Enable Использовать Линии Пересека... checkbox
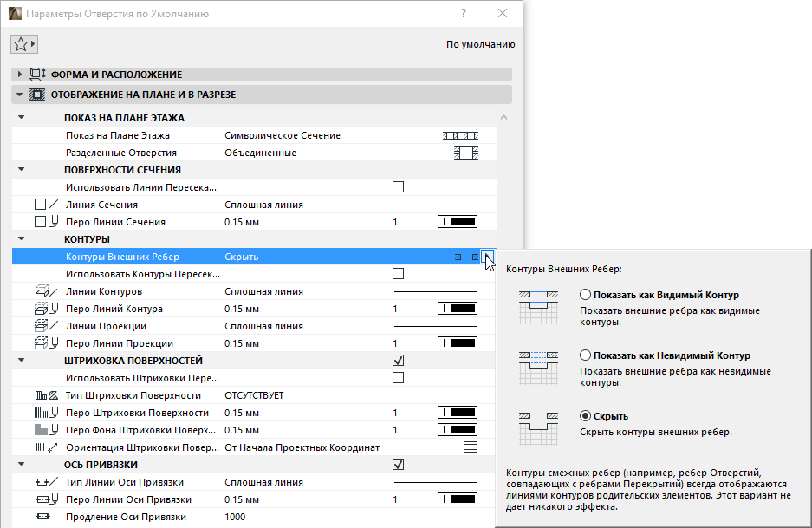Screen dimensions: 812x528 tap(399, 187)
